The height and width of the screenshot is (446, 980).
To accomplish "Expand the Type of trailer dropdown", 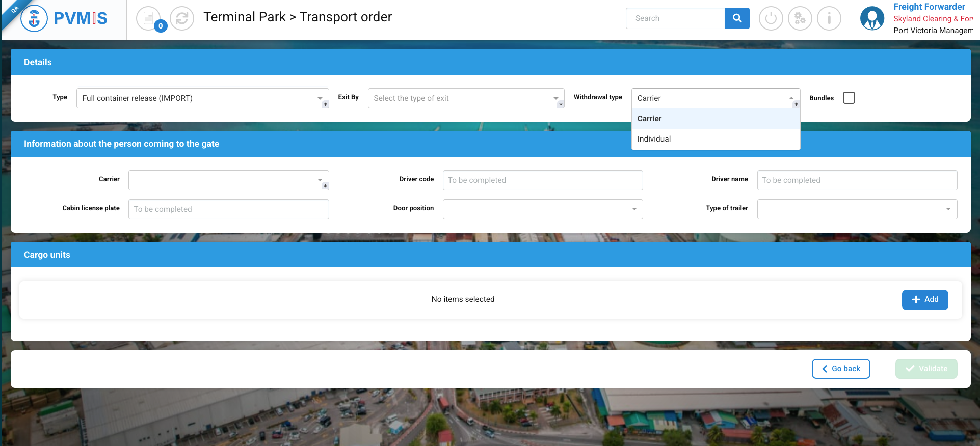I will 857,209.
